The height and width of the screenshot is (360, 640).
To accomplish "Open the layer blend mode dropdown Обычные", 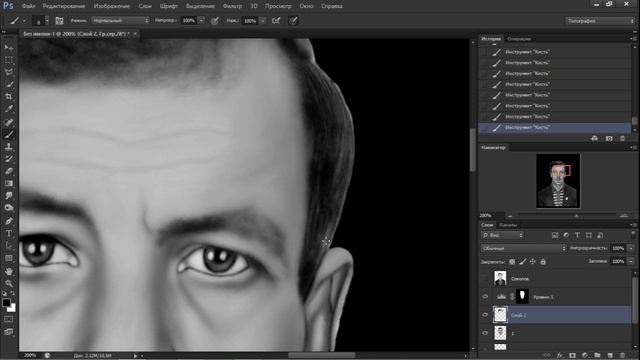I will (x=524, y=248).
